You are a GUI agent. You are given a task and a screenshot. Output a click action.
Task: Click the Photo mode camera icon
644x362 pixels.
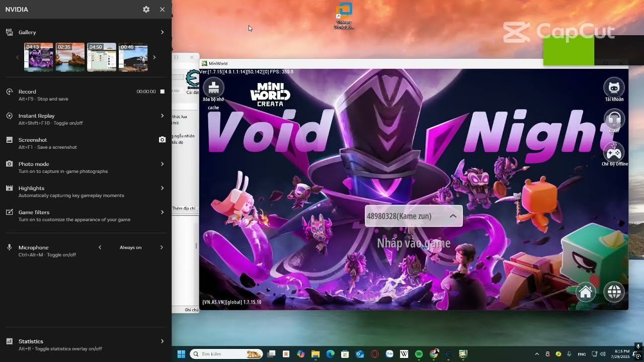[x=9, y=164]
